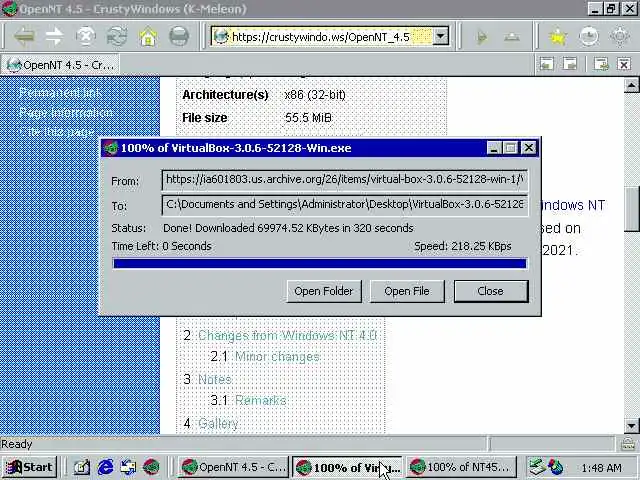Click the address bar URL text
The height and width of the screenshot is (480, 640).
coord(321,37)
